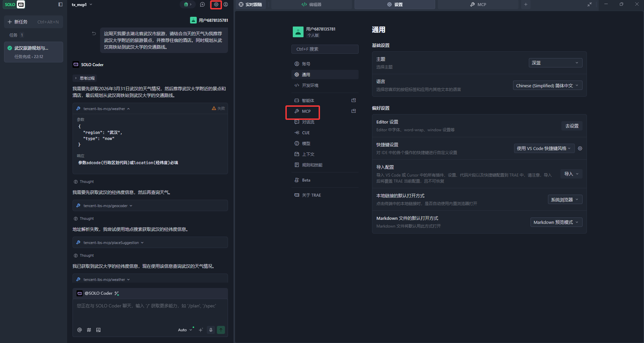Click the tools icon next to @SOLO Coder
This screenshot has height=343, width=644.
tap(117, 293)
